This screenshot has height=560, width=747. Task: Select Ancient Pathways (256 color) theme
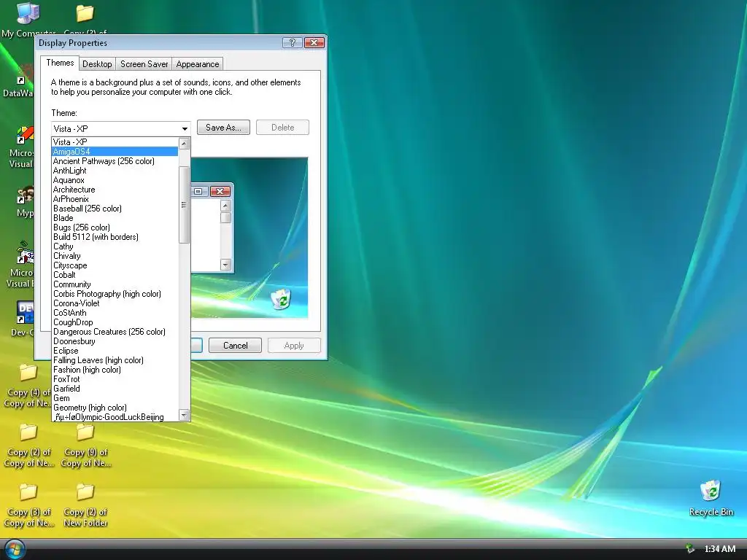pos(115,161)
